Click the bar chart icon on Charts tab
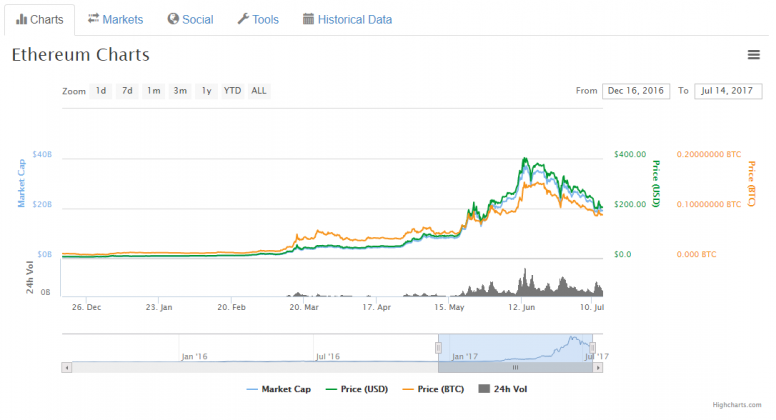 tap(22, 19)
